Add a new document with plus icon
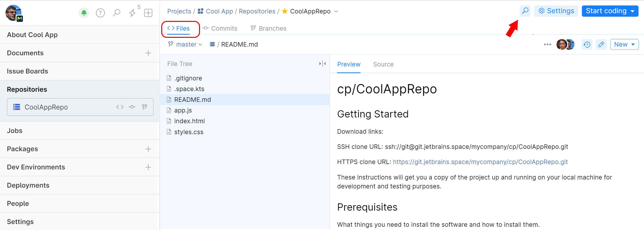Image resolution: width=644 pixels, height=230 pixels. pyautogui.click(x=148, y=53)
